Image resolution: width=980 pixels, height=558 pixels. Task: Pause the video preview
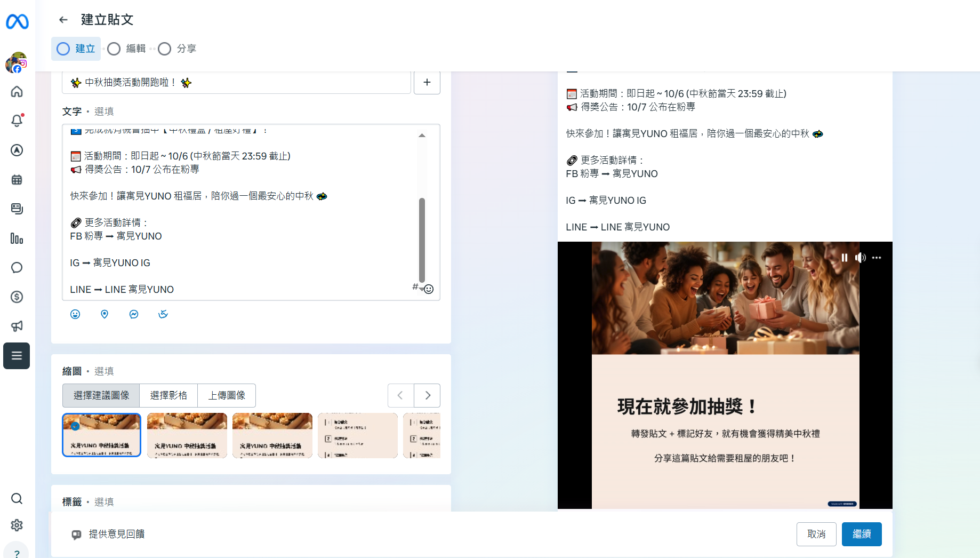pos(845,258)
